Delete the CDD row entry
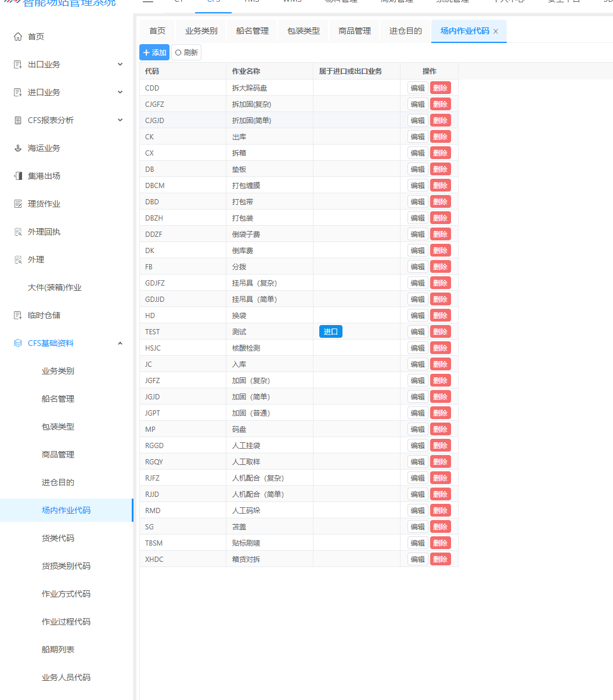The height and width of the screenshot is (700, 613). (x=440, y=88)
